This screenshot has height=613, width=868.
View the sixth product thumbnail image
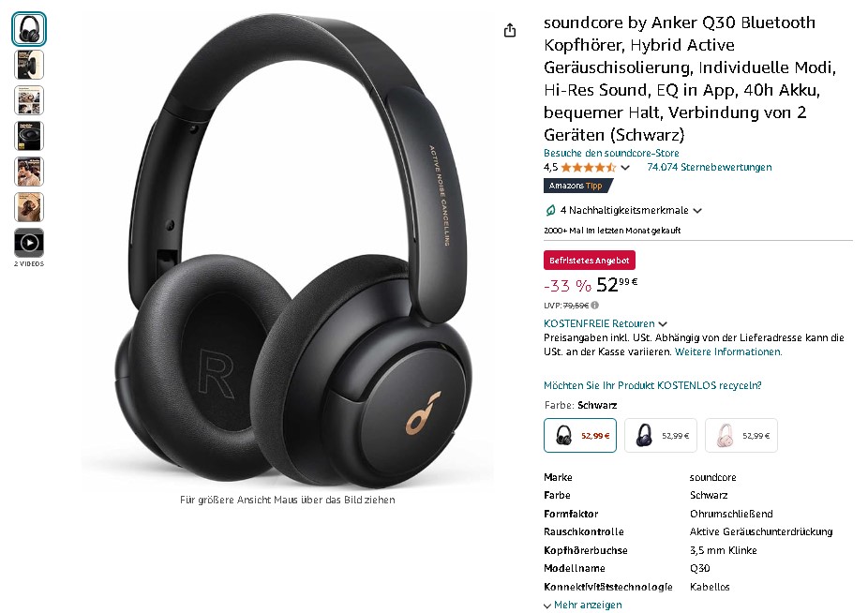(x=29, y=207)
